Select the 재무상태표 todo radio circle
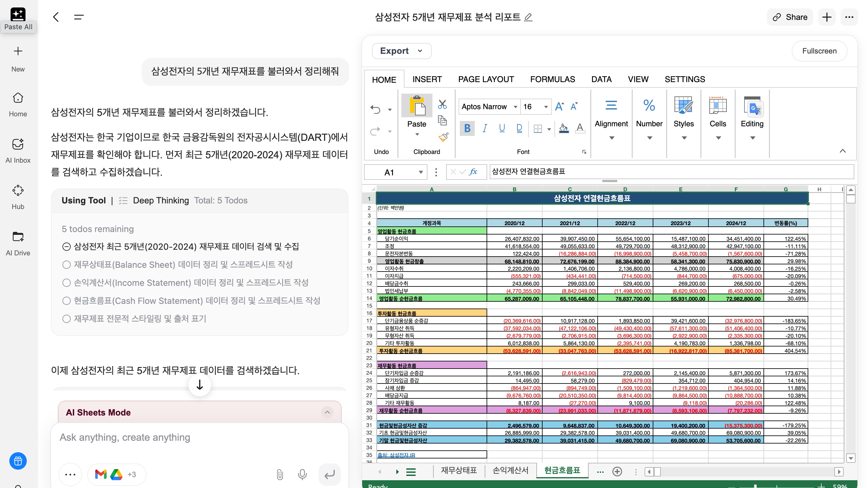Screen dimensions: 868x488 (66, 265)
